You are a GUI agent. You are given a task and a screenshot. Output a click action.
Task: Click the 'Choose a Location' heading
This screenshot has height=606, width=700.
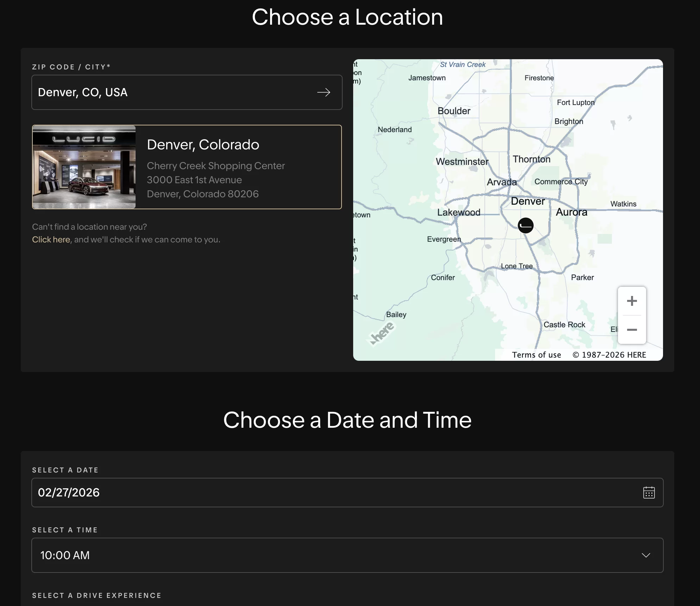[x=347, y=17]
